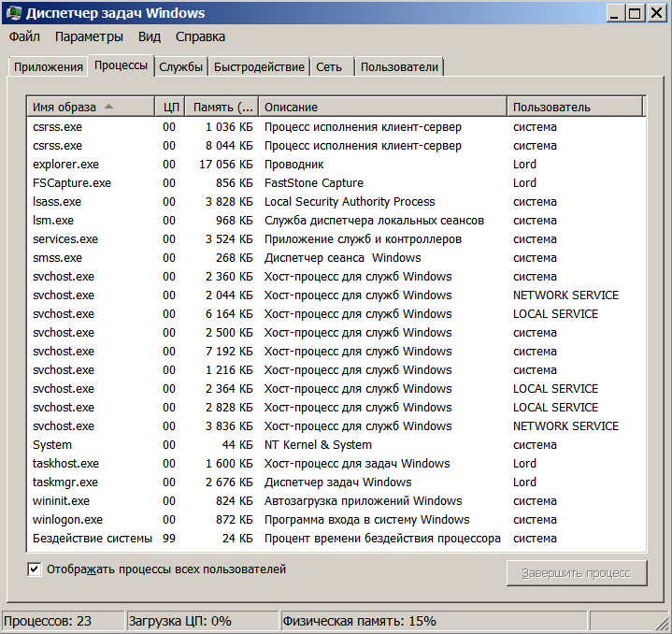This screenshot has width=672, height=634.
Task: Toggle the show processes from all users checkbox
Action: click(x=35, y=569)
